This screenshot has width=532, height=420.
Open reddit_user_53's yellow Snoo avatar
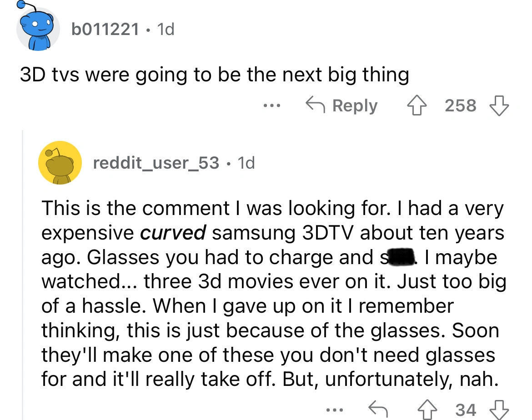(60, 163)
